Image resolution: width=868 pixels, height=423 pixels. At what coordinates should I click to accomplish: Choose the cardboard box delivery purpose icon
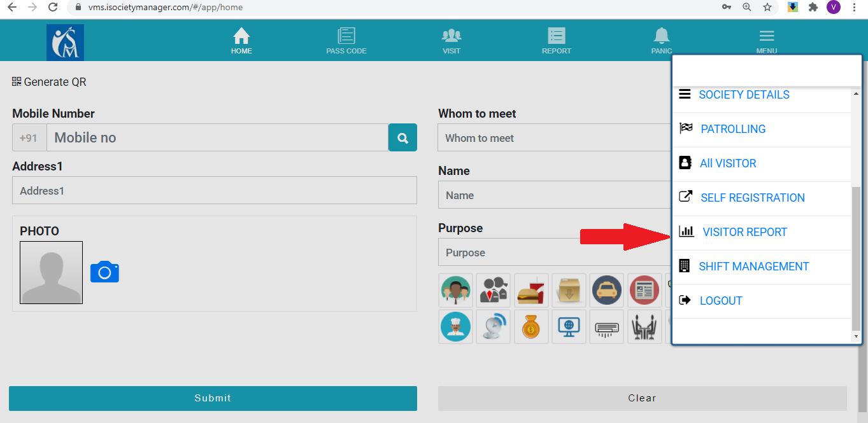569,291
